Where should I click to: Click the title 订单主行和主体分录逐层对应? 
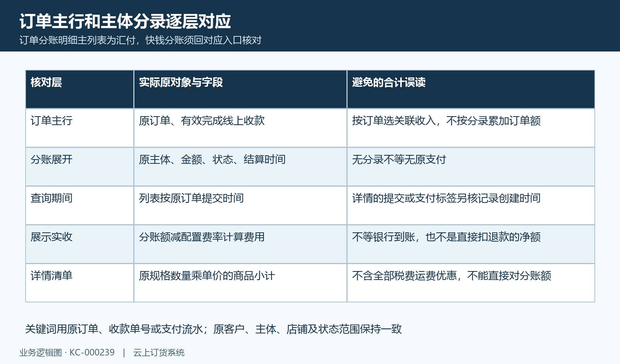(x=125, y=21)
